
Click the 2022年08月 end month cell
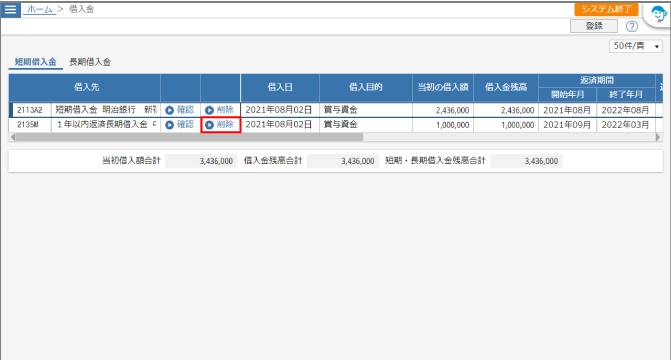point(626,110)
